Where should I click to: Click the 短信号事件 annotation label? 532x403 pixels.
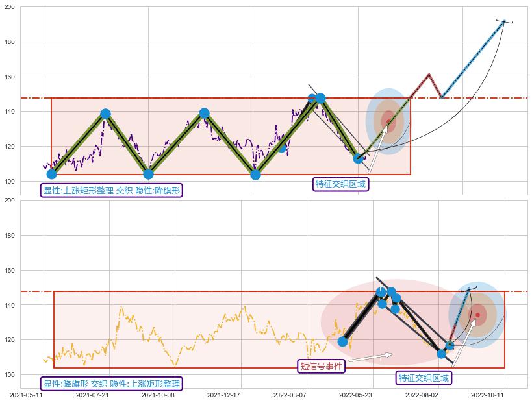322,367
